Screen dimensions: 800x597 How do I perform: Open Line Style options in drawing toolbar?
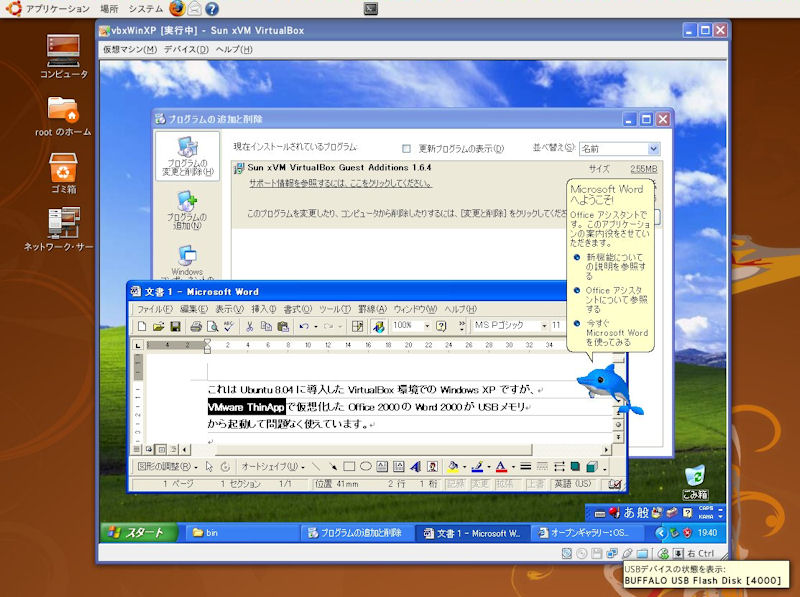click(x=526, y=466)
